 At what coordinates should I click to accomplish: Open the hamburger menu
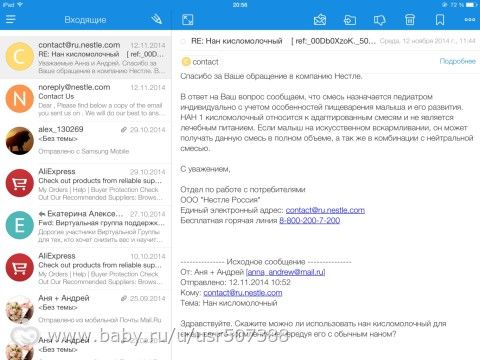[11, 19]
